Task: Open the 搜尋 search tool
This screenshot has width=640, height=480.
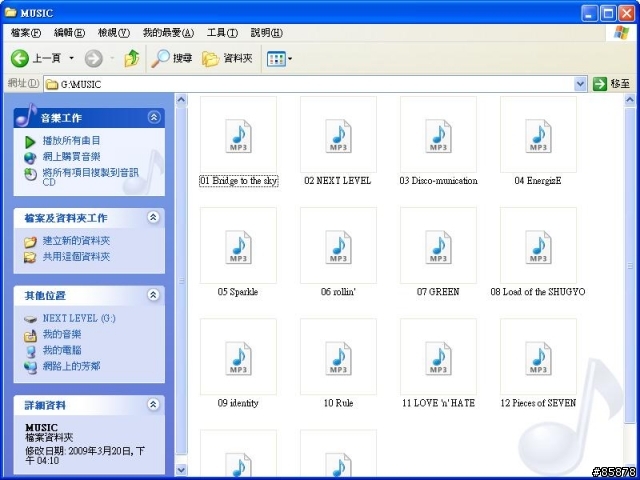Action: [171, 58]
